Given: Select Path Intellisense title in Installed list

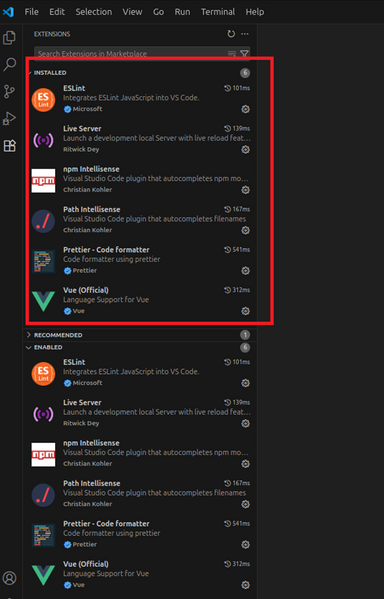Looking at the screenshot, I should pyautogui.click(x=92, y=209).
